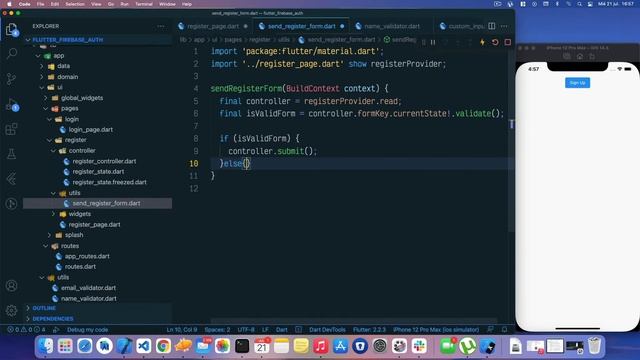
Task: Change device iPhone 12 Pro Max in status bar
Action: 436,329
